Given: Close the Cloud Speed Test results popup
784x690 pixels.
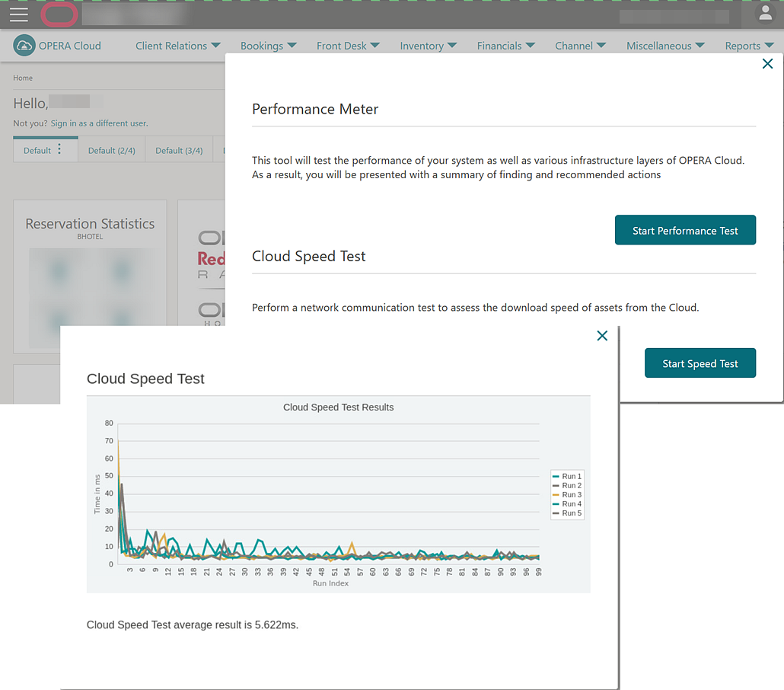Looking at the screenshot, I should click(602, 336).
